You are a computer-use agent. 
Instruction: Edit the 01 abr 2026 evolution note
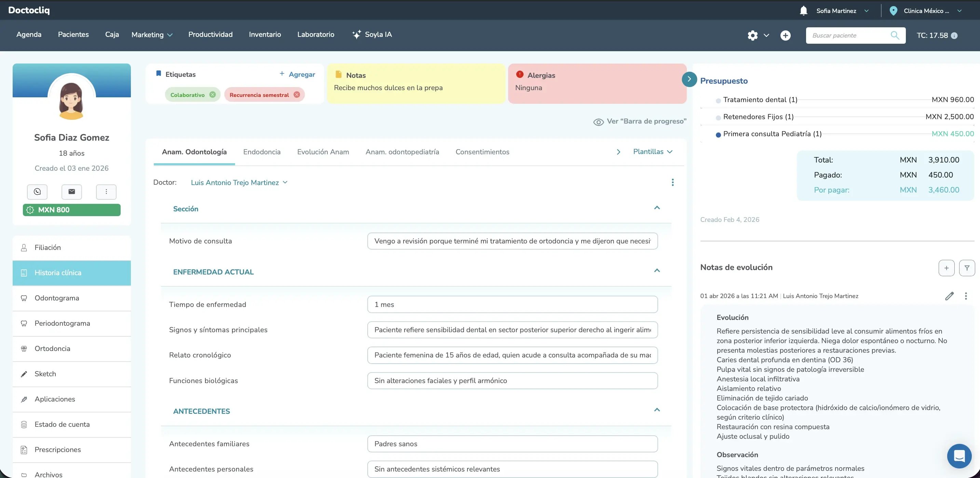pos(950,296)
